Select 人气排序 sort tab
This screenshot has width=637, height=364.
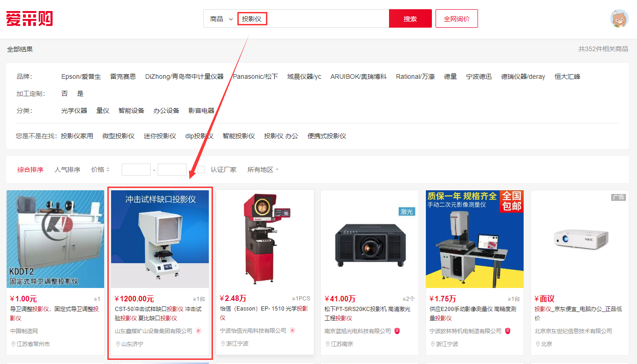pos(67,170)
